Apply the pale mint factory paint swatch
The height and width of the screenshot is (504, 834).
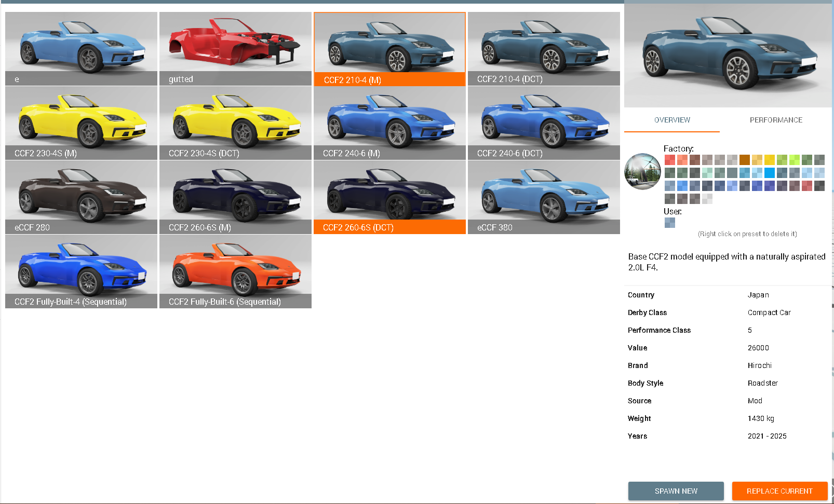(707, 173)
